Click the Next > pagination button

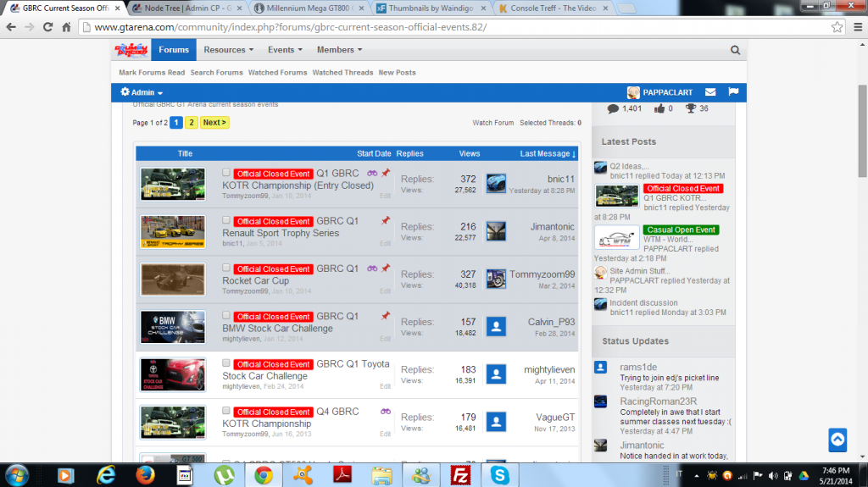point(214,122)
